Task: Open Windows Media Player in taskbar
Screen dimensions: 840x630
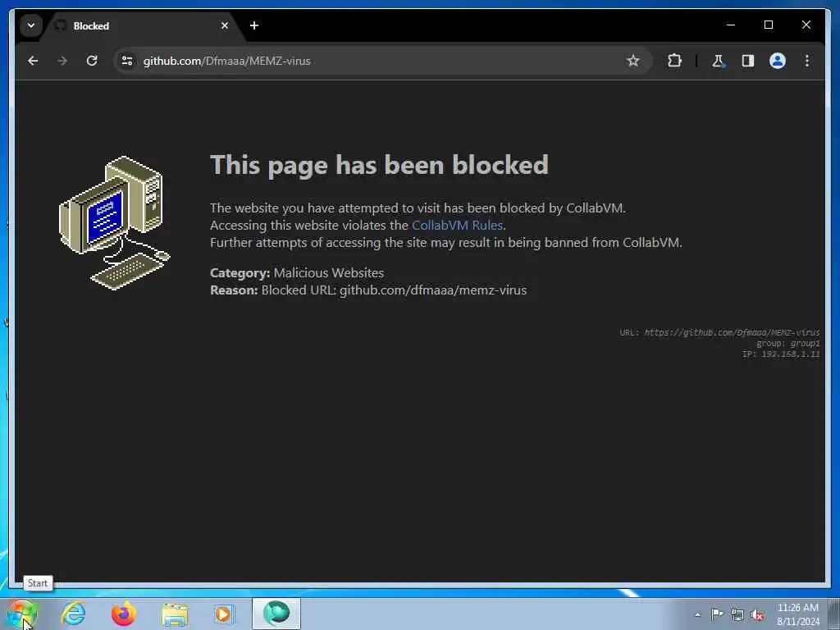Action: pyautogui.click(x=223, y=614)
